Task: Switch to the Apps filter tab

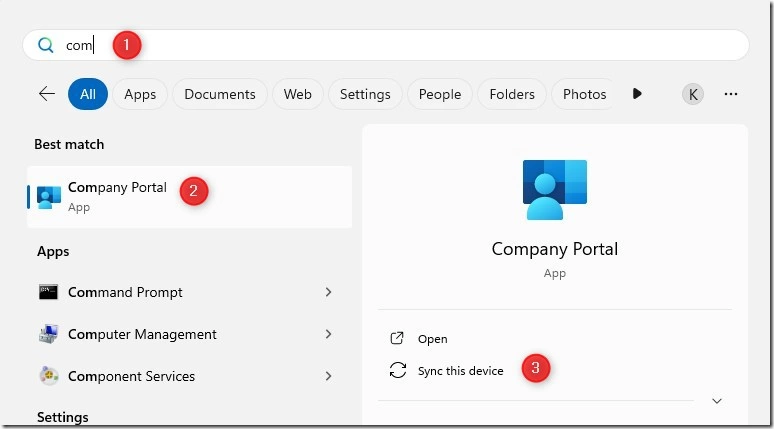Action: tap(140, 94)
